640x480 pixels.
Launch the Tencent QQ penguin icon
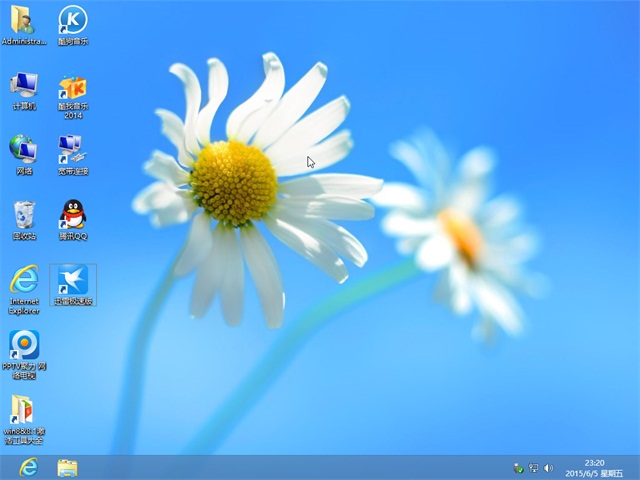[72, 215]
